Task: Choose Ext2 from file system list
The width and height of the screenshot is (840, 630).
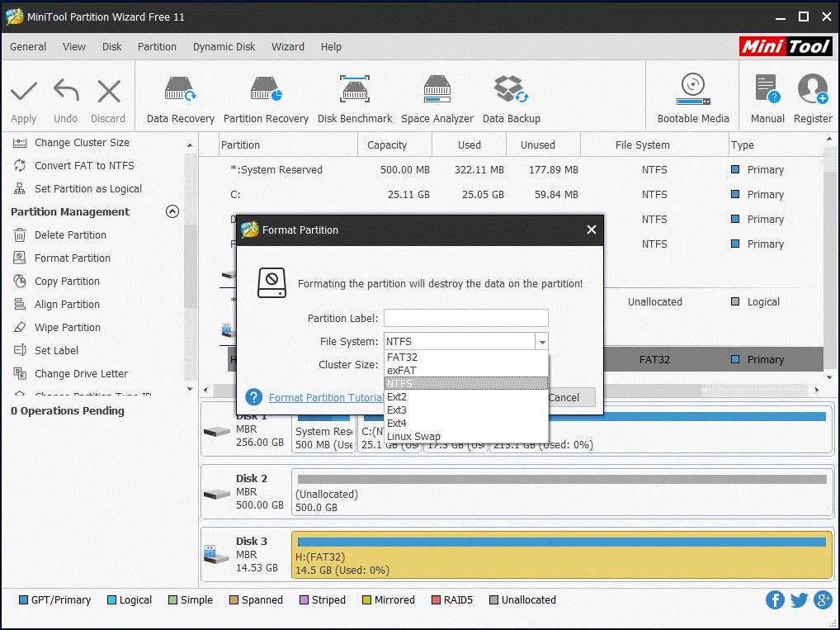Action: pos(466,397)
